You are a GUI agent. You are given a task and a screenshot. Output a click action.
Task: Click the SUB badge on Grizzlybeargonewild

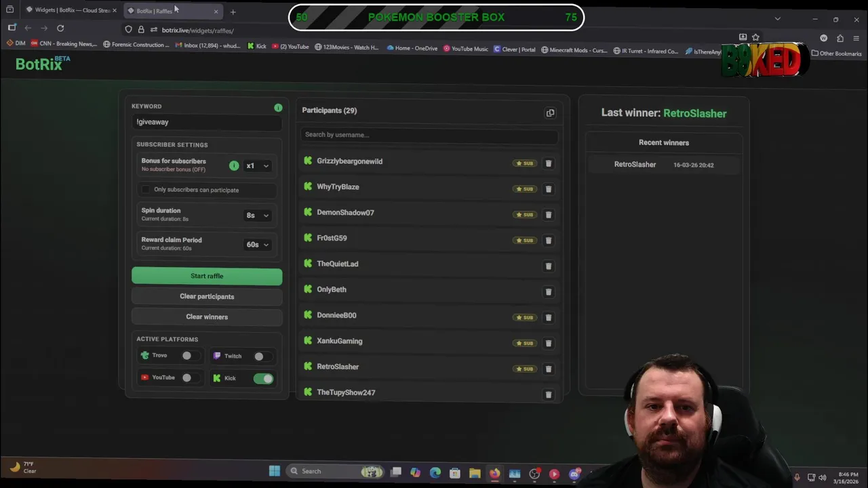click(x=524, y=163)
